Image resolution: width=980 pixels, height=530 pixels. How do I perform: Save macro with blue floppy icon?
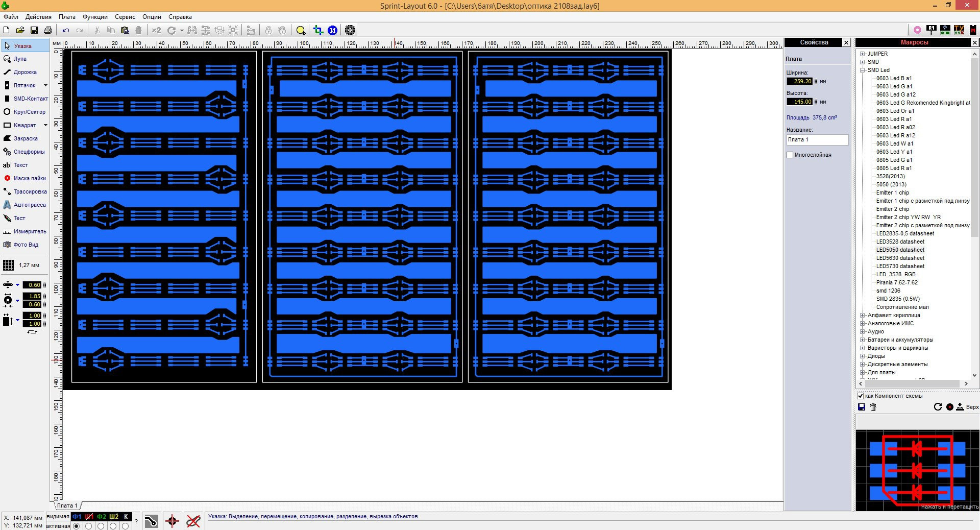click(x=862, y=407)
